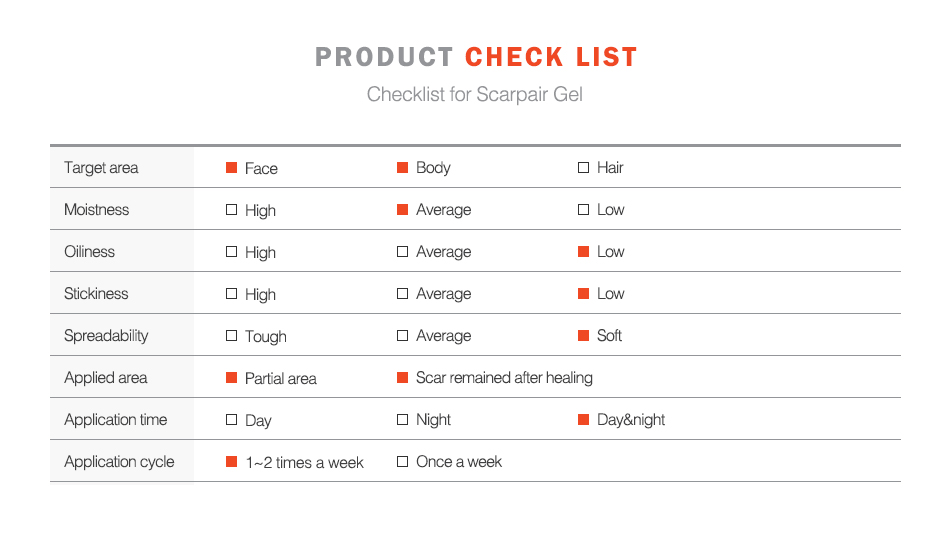Select the Night application time checkbox
950x542 pixels.
point(403,420)
